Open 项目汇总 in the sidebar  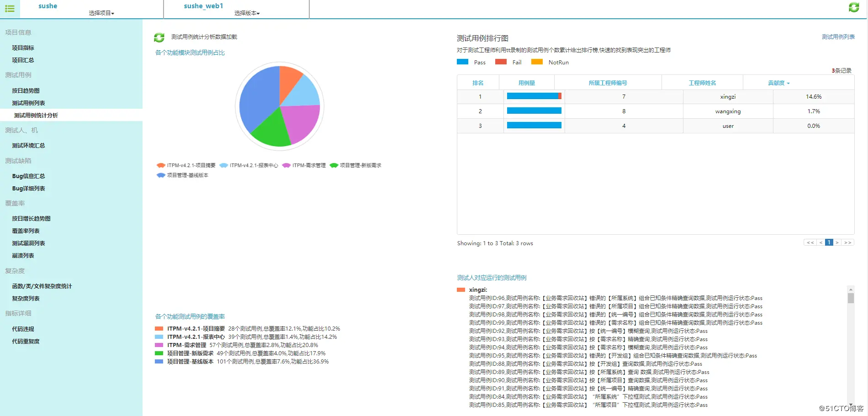click(23, 60)
